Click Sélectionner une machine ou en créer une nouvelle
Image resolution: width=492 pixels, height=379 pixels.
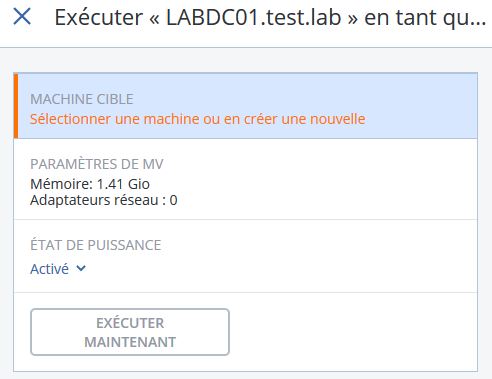coord(198,119)
